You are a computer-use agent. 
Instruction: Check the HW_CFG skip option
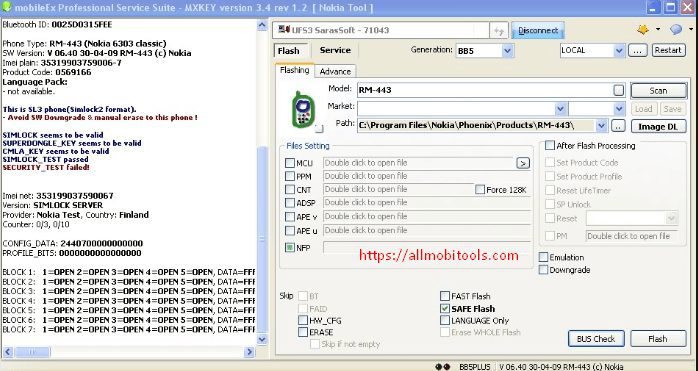pyautogui.click(x=303, y=320)
